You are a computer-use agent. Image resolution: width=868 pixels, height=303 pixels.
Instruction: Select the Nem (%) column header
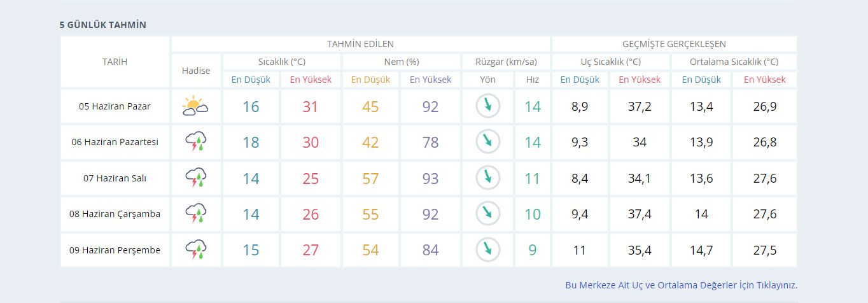coord(401,62)
